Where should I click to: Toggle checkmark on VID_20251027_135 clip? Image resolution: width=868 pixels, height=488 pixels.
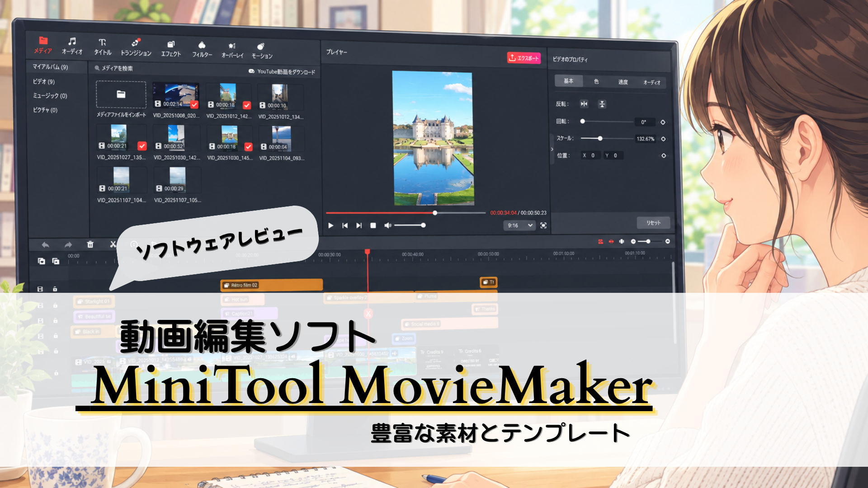tap(142, 146)
